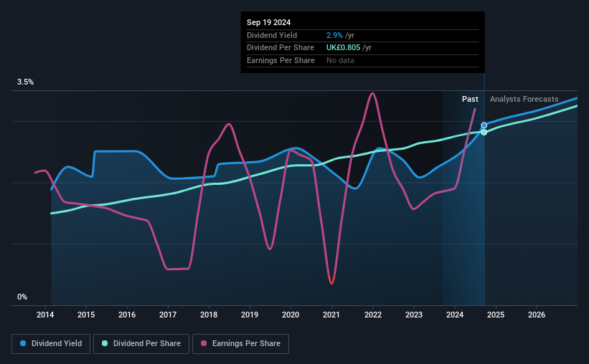
Task: Click the Dividend Yield row label in tooltip
Action: (x=272, y=35)
